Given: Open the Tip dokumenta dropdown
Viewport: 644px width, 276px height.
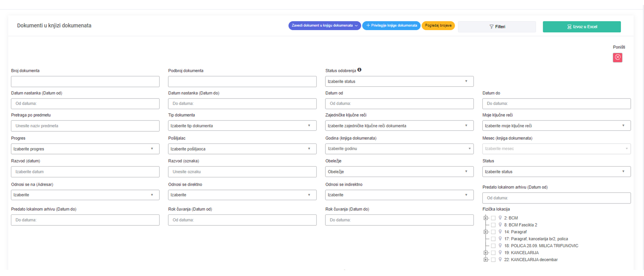Looking at the screenshot, I should [x=242, y=126].
